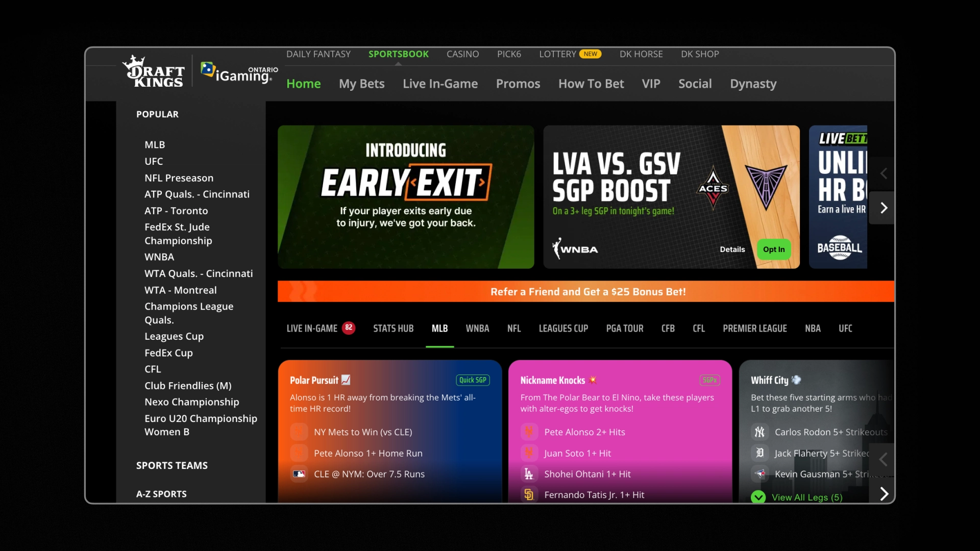Click the MLB icon beside CLE @ NYM

[299, 474]
